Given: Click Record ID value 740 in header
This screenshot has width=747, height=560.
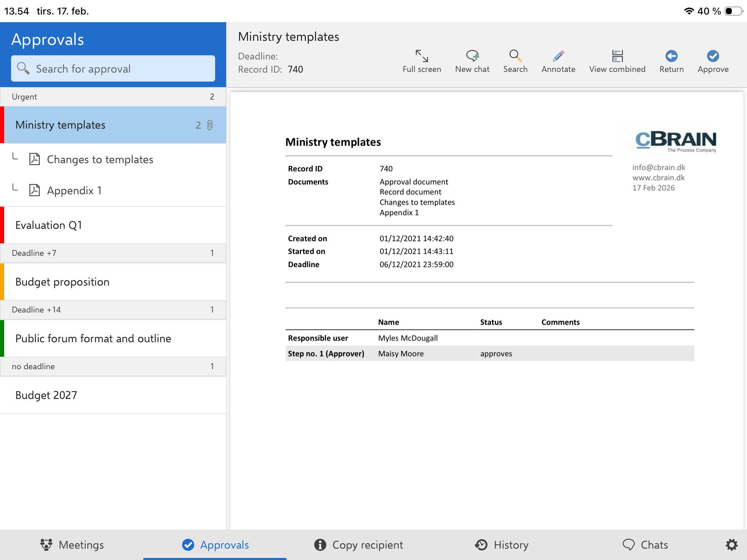Looking at the screenshot, I should [x=295, y=69].
